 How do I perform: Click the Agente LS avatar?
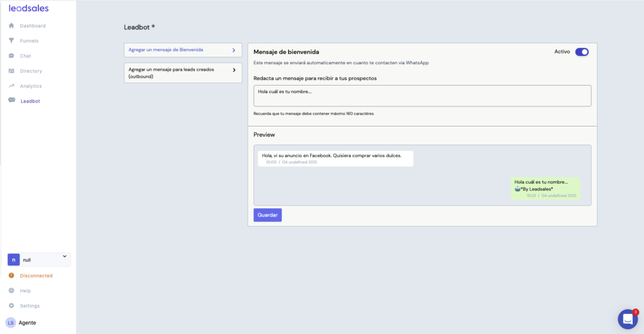coord(11,323)
